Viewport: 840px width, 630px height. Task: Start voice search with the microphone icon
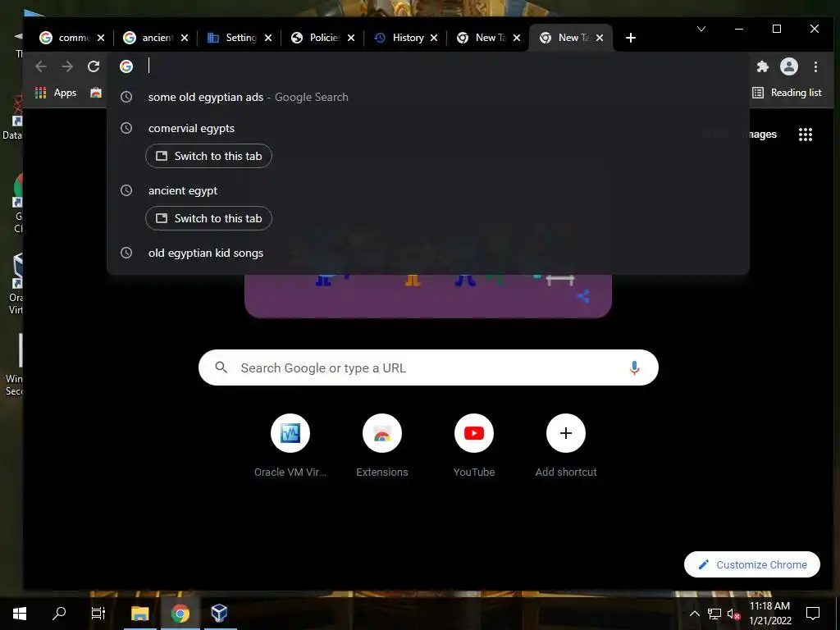click(x=634, y=368)
